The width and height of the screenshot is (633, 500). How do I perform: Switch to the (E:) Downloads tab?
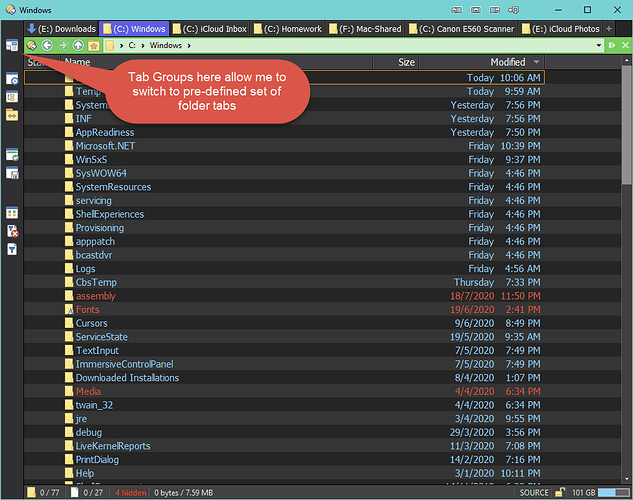click(61, 29)
